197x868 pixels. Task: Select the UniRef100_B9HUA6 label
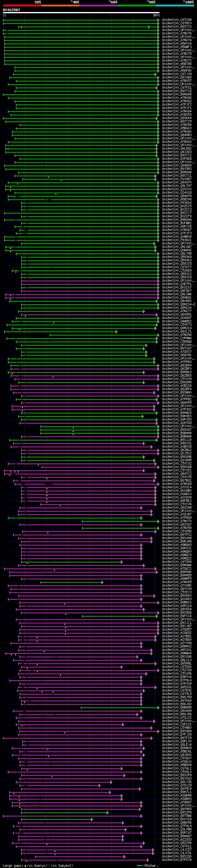(177, 172)
